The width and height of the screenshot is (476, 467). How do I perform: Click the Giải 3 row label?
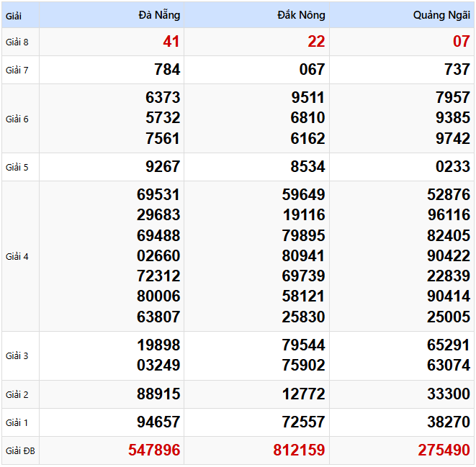[x=17, y=356]
